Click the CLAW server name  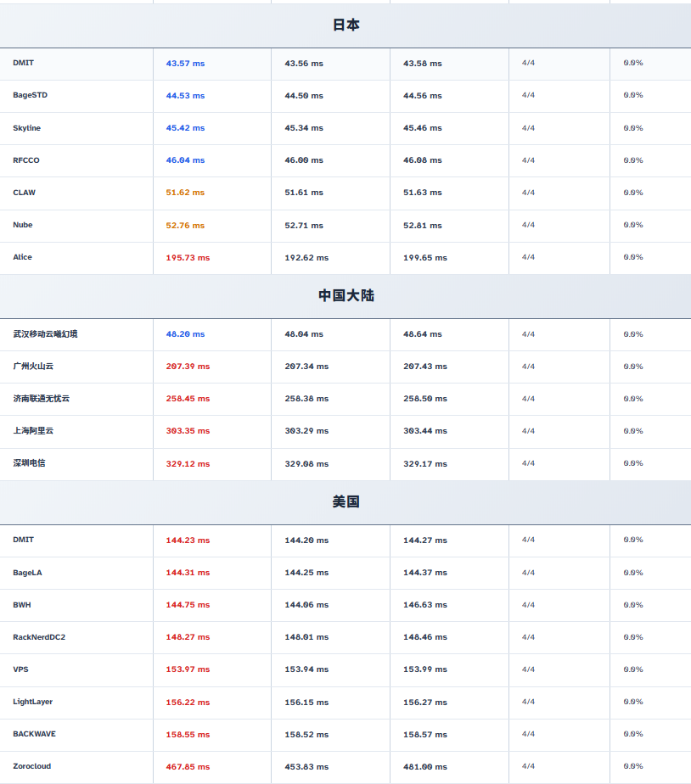(x=25, y=193)
